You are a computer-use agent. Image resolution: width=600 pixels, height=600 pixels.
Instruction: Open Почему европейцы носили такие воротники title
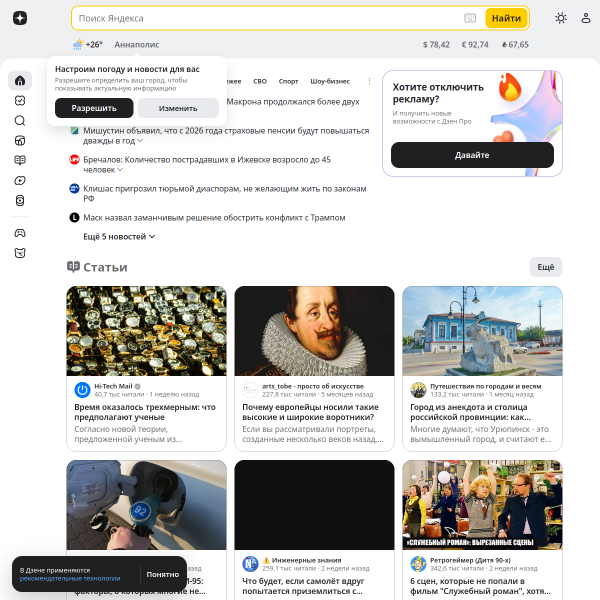[310, 412]
